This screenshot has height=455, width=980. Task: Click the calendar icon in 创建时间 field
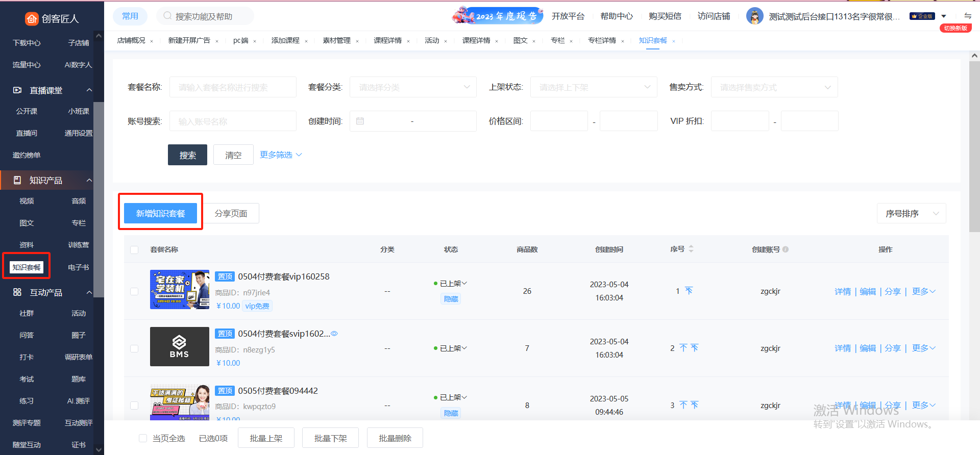(360, 121)
